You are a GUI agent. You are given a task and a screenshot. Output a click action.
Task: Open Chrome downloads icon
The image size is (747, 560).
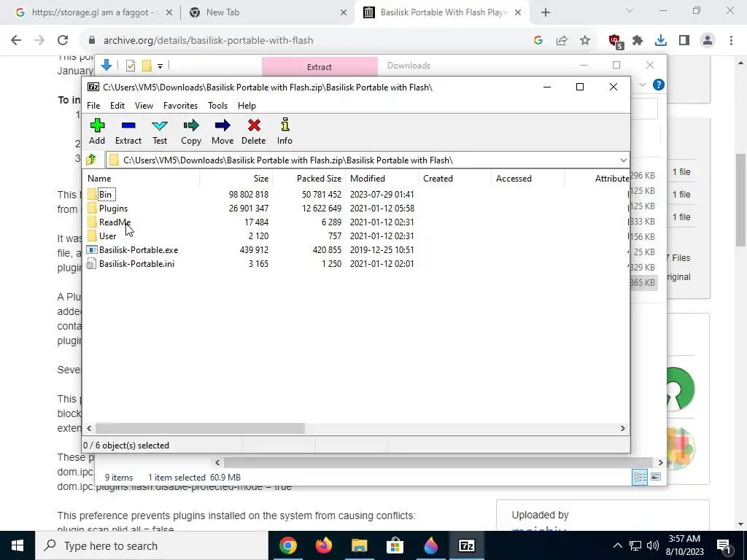[661, 41]
